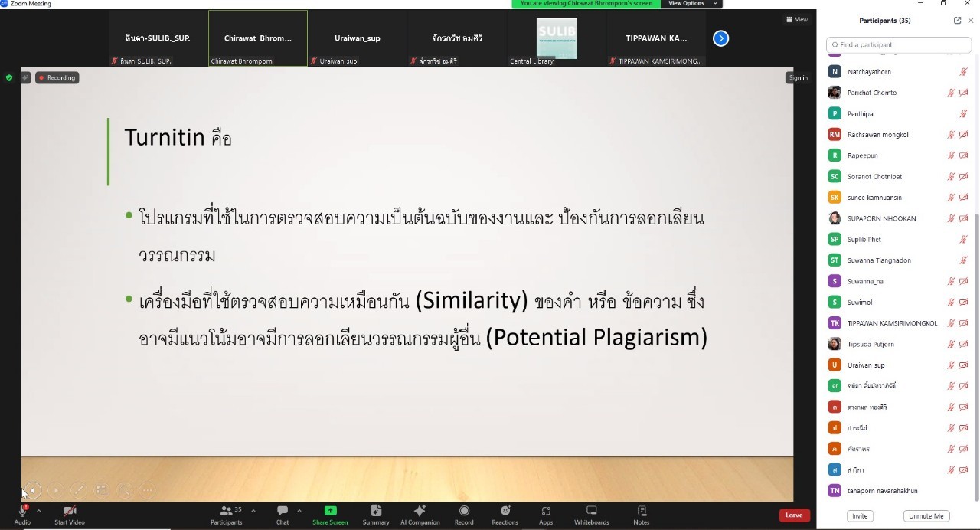Click the Audio microphone icon

(x=22, y=511)
